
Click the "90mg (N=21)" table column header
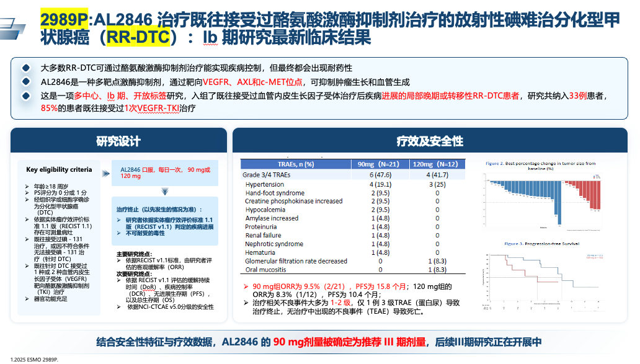point(376,164)
